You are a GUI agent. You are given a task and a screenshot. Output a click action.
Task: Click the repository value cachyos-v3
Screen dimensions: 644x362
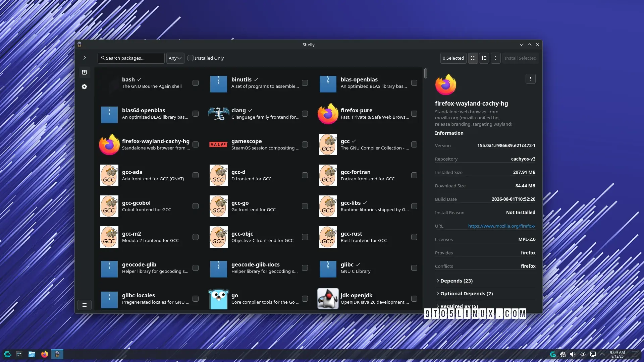523,159
